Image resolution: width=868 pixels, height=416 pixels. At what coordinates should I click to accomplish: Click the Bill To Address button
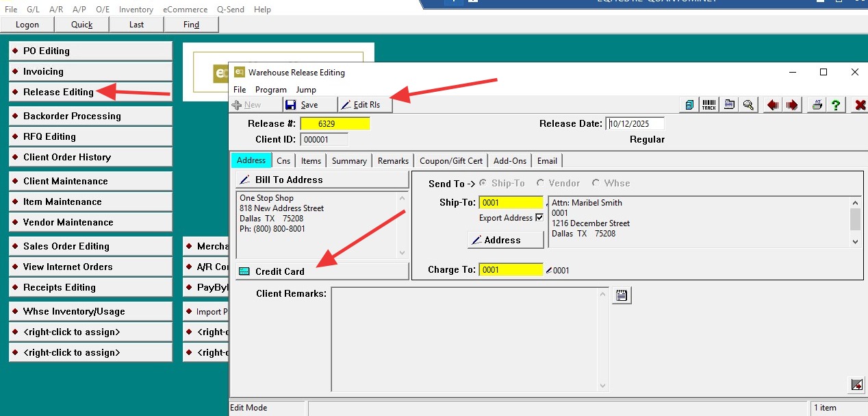coord(322,180)
